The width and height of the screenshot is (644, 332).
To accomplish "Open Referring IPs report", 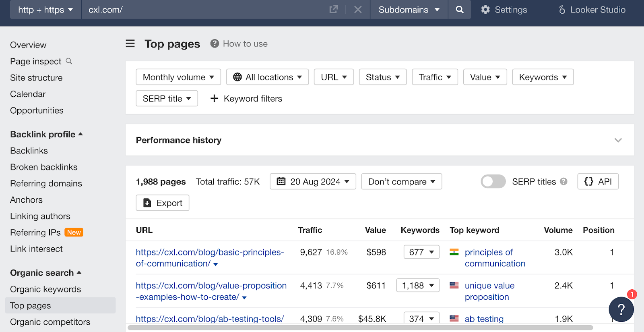I will (x=35, y=232).
